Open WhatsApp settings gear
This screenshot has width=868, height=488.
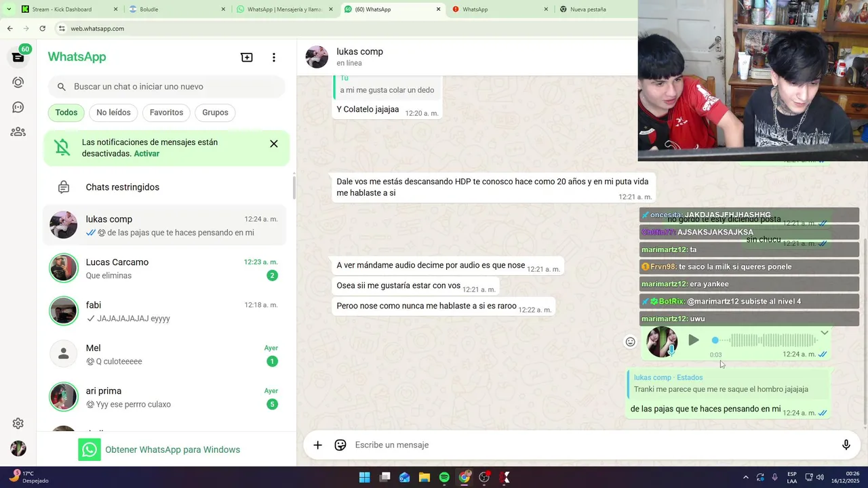pyautogui.click(x=18, y=424)
